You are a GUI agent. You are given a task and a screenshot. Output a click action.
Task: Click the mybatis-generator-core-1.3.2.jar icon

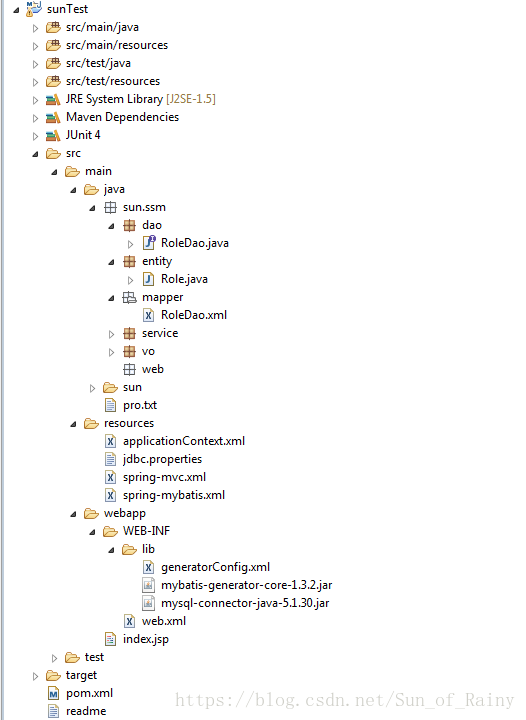148,585
